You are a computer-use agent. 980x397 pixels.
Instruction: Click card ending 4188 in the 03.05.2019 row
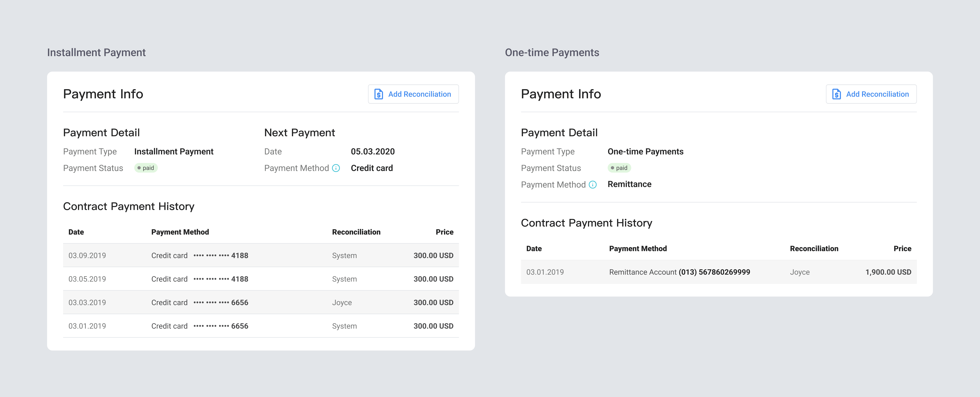200,279
